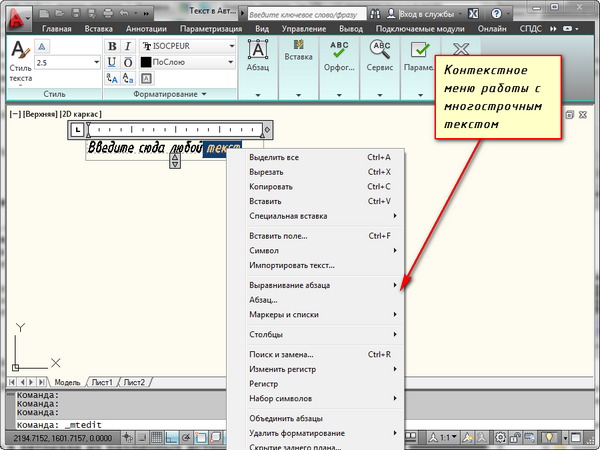Viewport: 600px width, 450px height.
Task: Toggle Overline formatting button
Action: point(128,62)
